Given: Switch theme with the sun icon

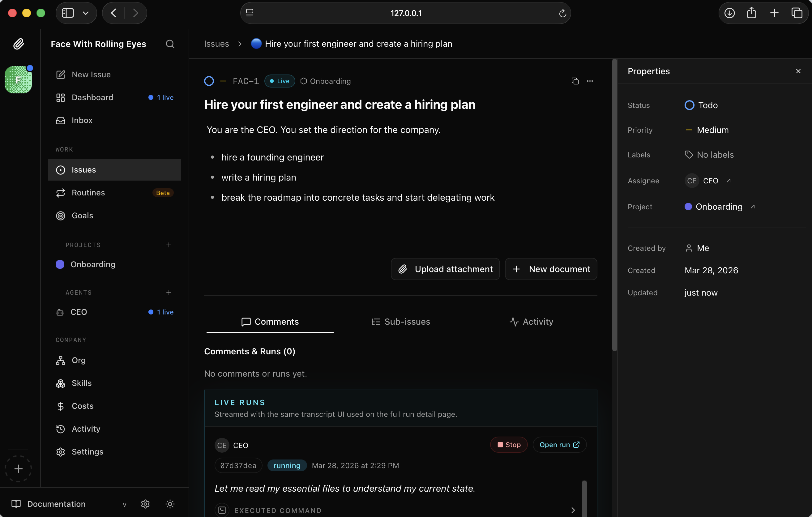Looking at the screenshot, I should 170,504.
